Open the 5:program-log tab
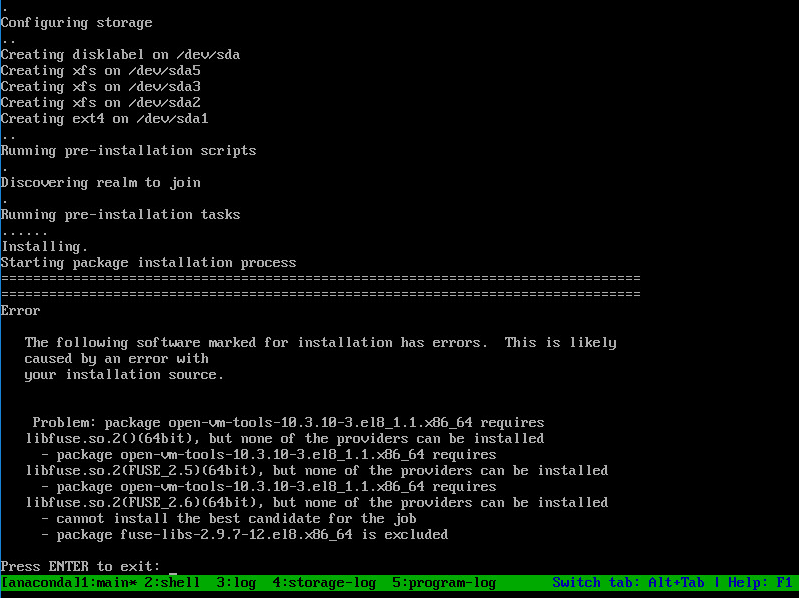This screenshot has height=598, width=799. point(444,582)
